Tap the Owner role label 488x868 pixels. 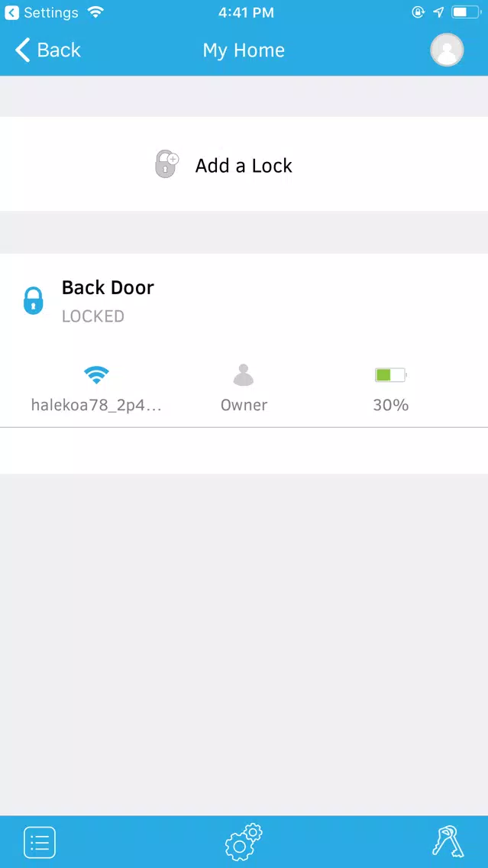click(244, 405)
